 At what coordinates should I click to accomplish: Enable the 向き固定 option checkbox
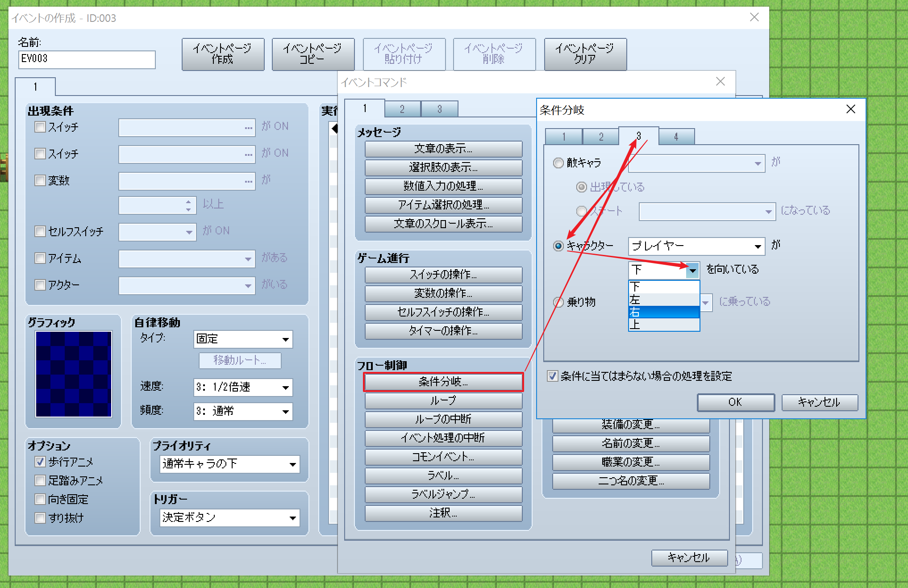[x=41, y=499]
